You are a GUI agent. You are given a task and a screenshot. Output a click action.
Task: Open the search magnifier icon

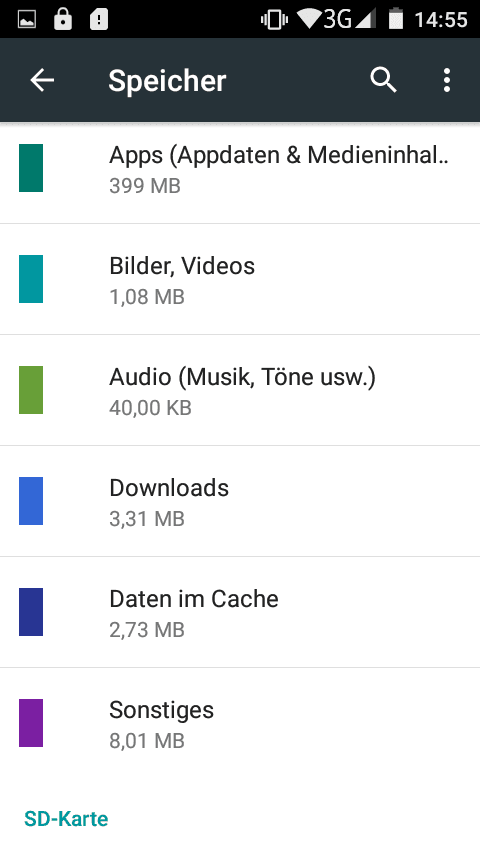(x=383, y=80)
